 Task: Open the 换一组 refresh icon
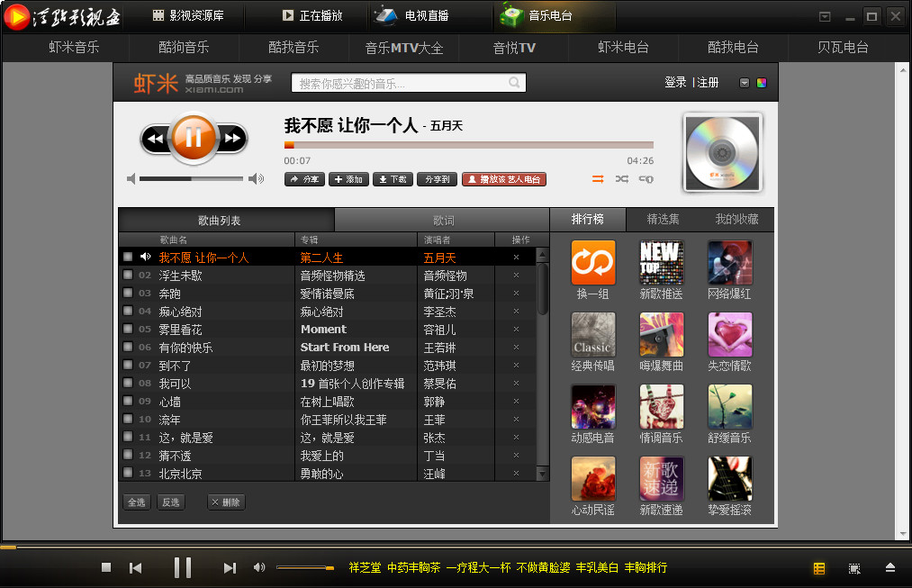(592, 262)
